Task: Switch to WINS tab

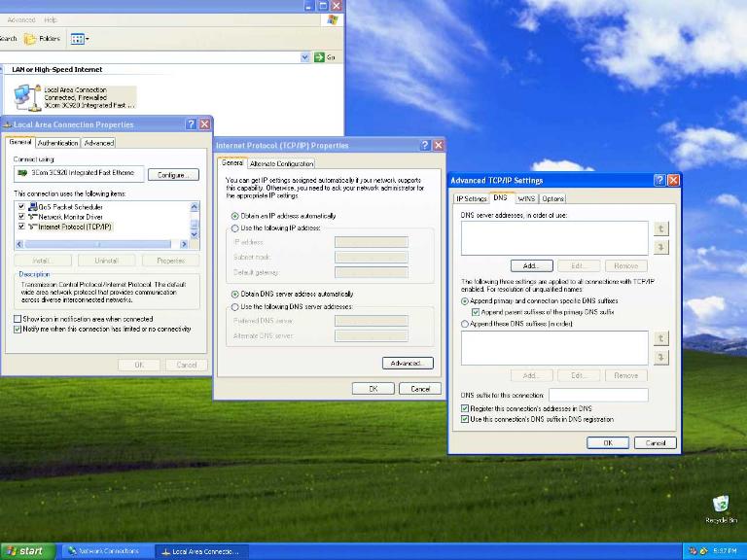Action: [526, 198]
